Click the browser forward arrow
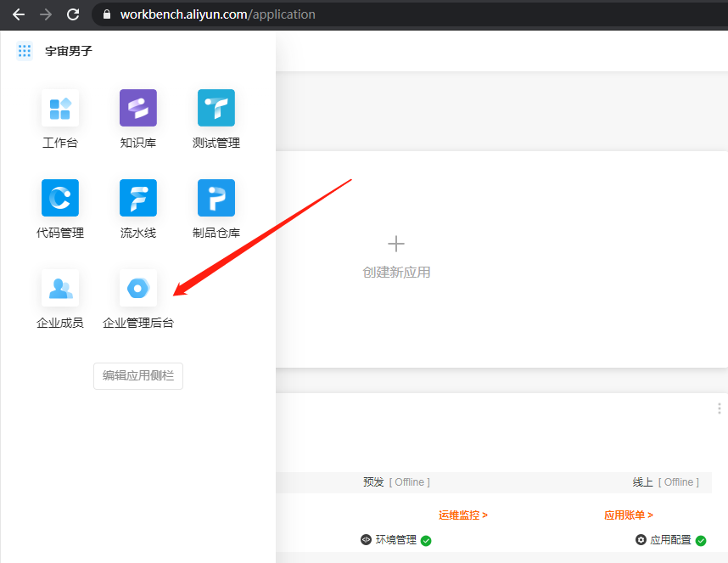 point(46,14)
